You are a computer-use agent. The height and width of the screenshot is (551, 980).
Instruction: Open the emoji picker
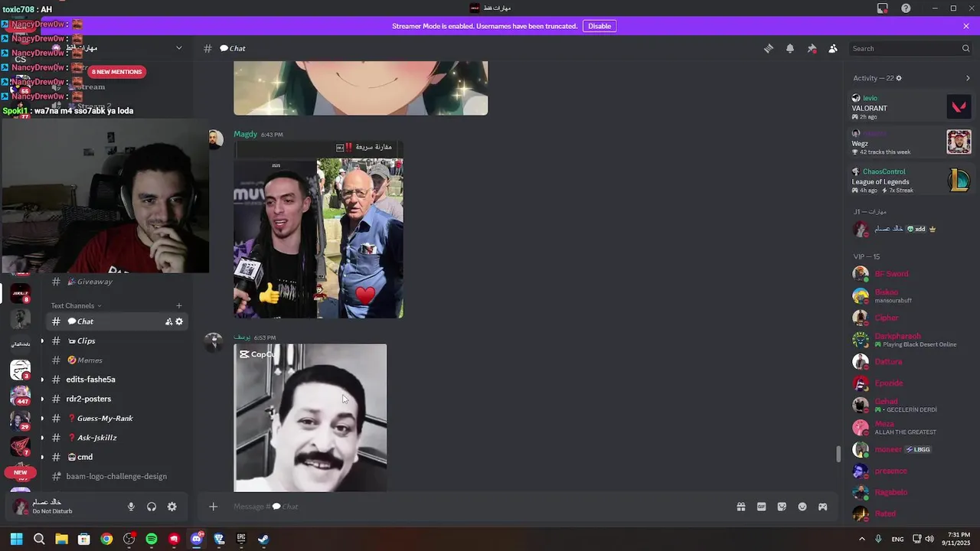tap(802, 507)
